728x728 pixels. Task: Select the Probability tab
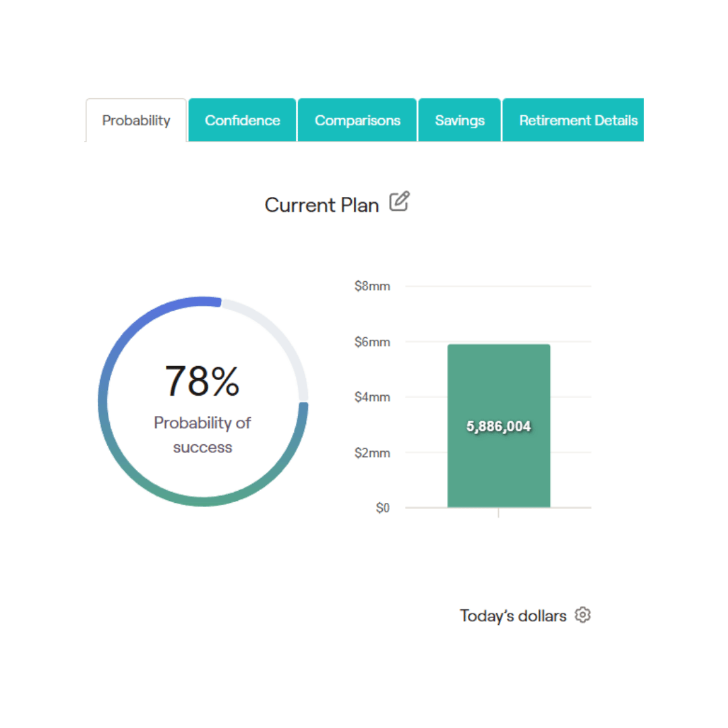pyautogui.click(x=136, y=121)
